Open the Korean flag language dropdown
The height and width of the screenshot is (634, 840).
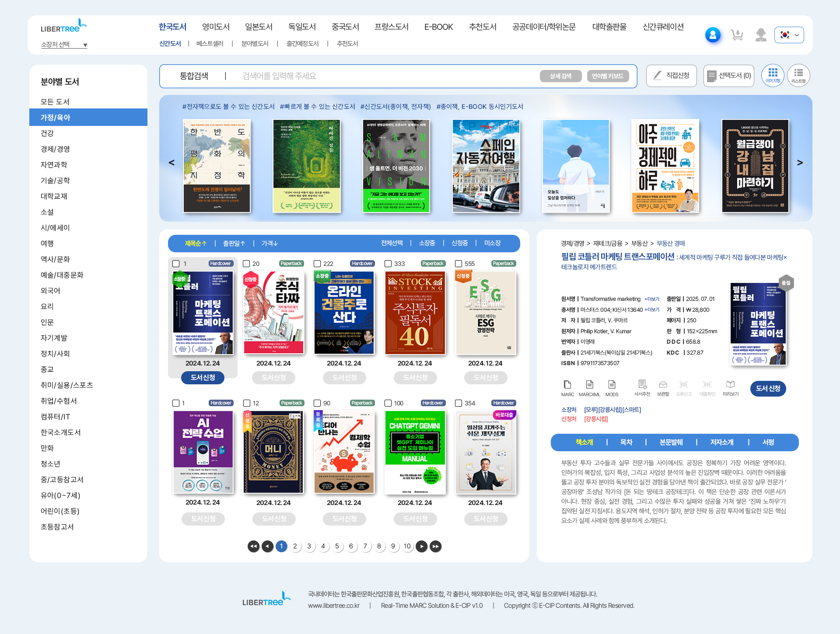pos(789,35)
